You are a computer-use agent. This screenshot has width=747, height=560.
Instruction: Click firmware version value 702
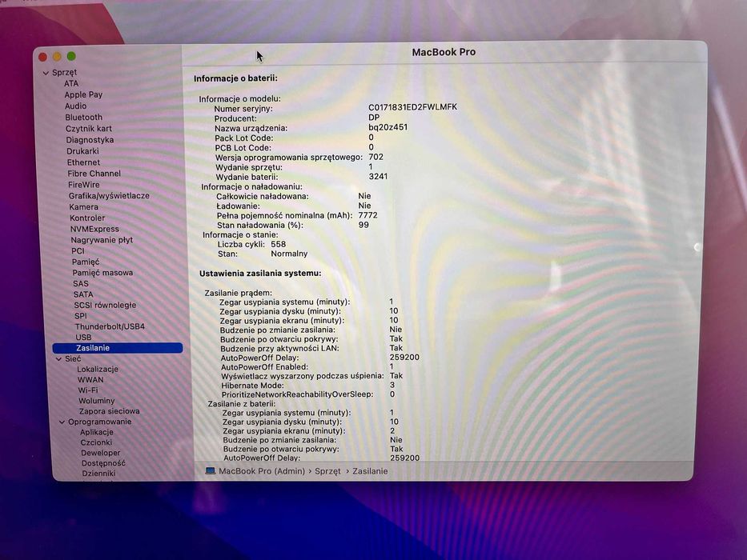click(x=376, y=157)
